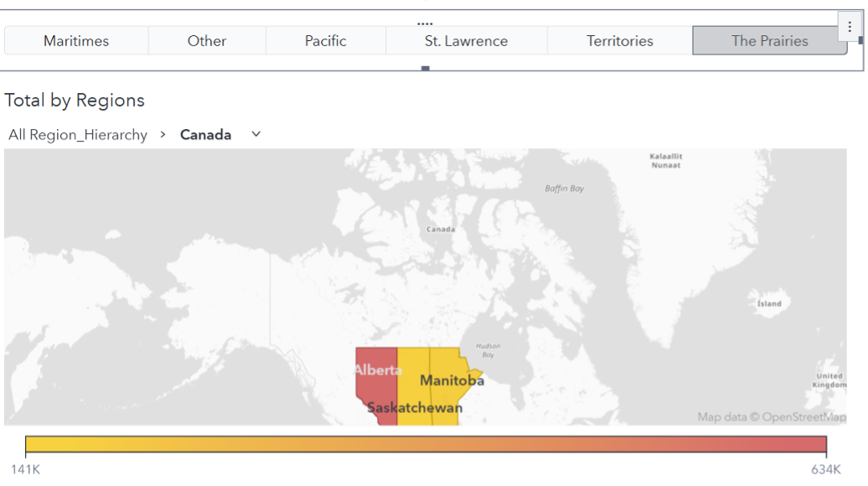Expand the dropdown arrow next to Canada

[256, 134]
